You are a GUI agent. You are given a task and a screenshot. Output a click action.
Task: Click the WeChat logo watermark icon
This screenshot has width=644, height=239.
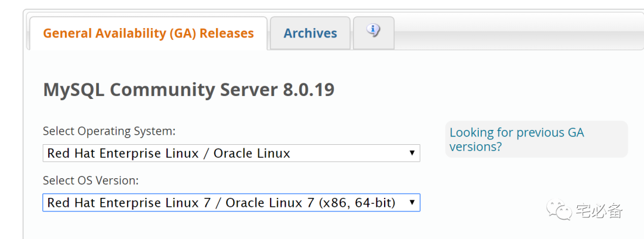pyautogui.click(x=561, y=210)
